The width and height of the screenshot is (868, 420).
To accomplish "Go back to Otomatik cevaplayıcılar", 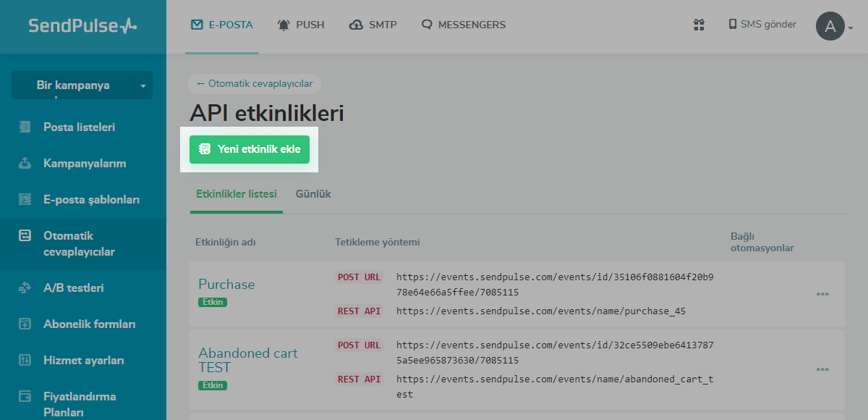I will (255, 83).
